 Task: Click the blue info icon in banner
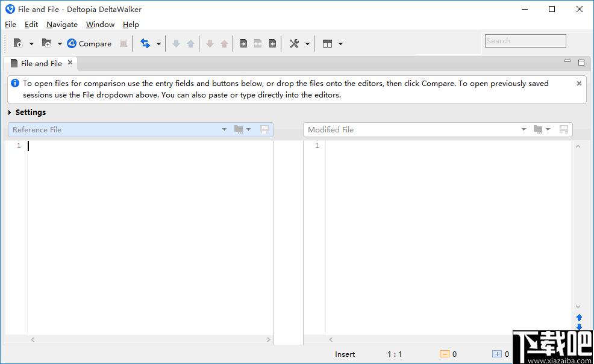pos(15,83)
